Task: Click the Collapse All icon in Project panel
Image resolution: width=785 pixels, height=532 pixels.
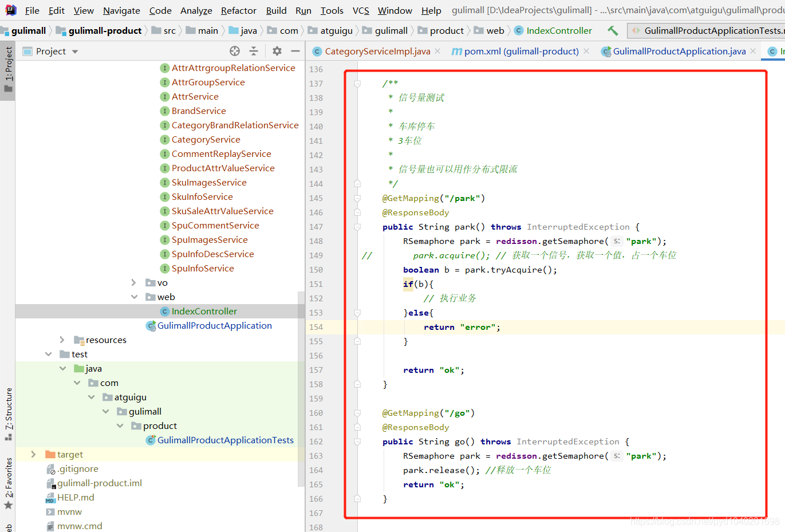Action: [x=254, y=51]
